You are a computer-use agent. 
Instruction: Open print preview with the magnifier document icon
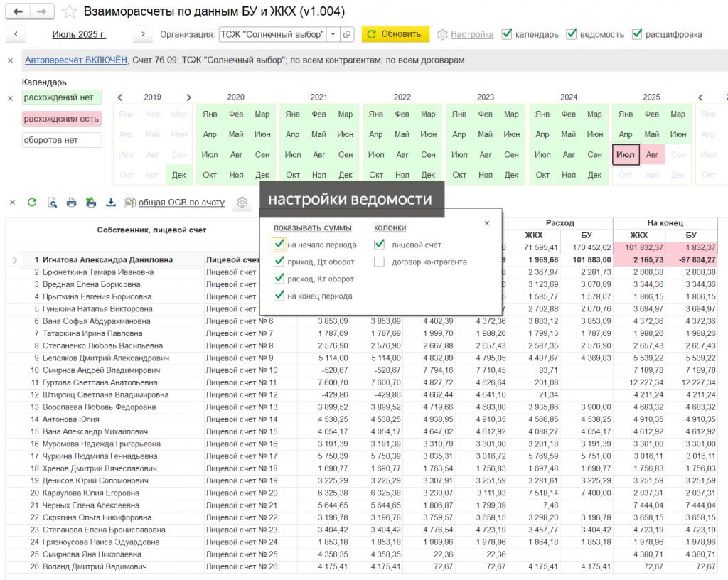(x=52, y=203)
